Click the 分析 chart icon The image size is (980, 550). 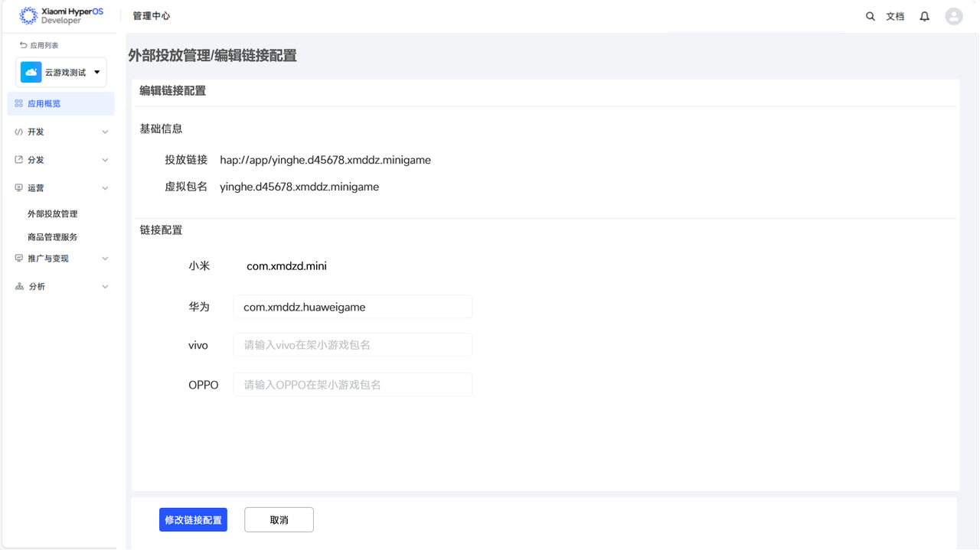point(18,286)
